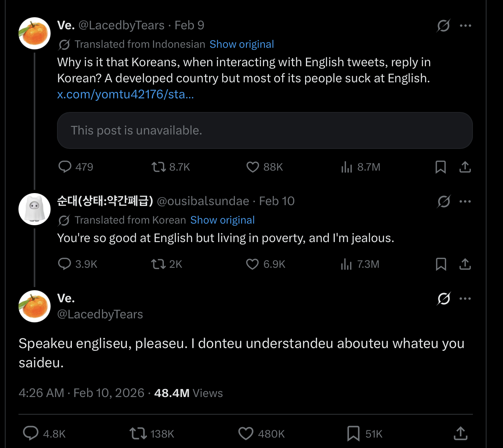Repost the main post with 138K reposts
The height and width of the screenshot is (448, 503).
(138, 434)
